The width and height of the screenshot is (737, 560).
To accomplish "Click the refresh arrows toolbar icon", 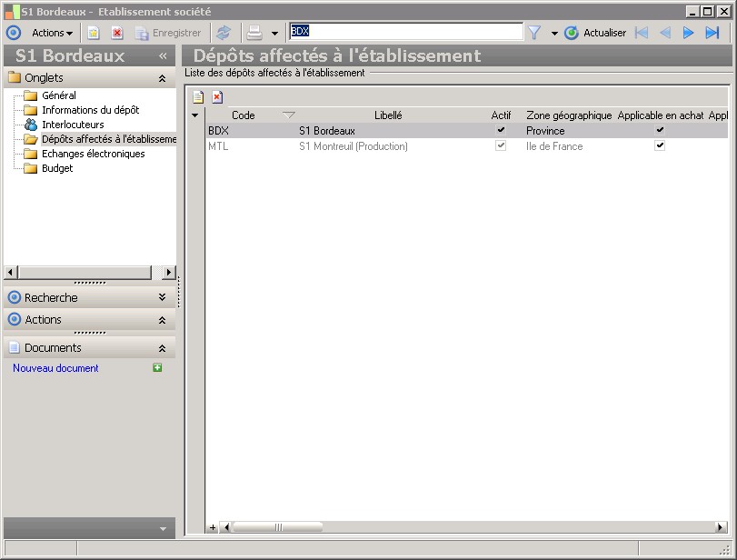I will (x=224, y=33).
